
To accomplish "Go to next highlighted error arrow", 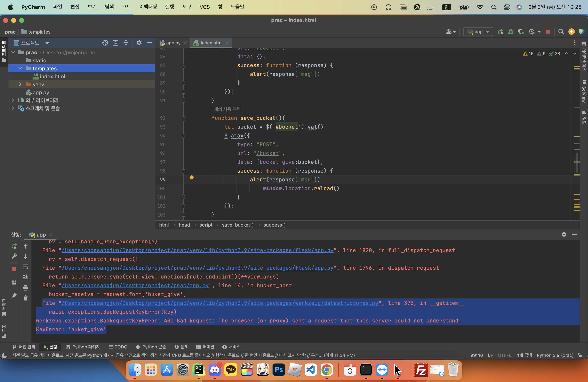I will 575,54.
